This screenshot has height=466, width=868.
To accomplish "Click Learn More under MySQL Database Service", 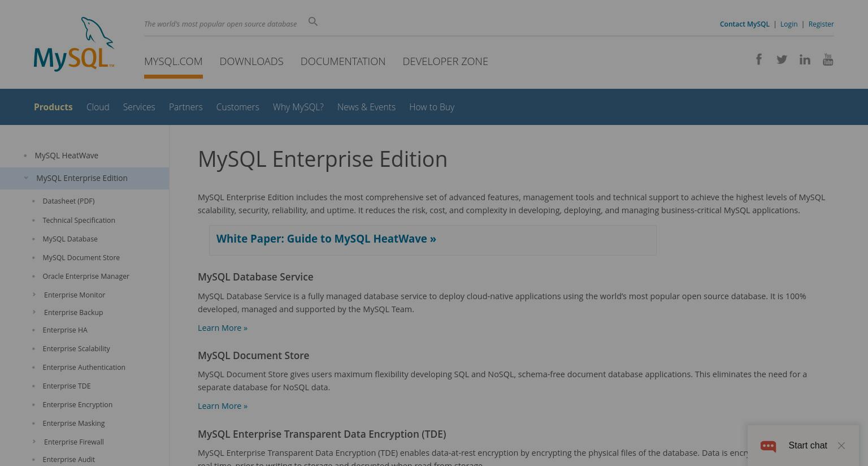I will pyautogui.click(x=223, y=328).
